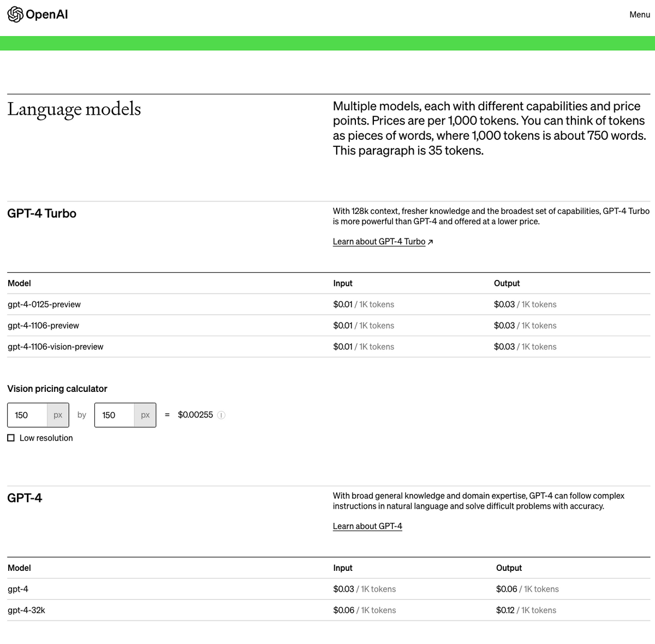Click the OpenAI wordmark text
655x644 pixels.
coord(47,15)
